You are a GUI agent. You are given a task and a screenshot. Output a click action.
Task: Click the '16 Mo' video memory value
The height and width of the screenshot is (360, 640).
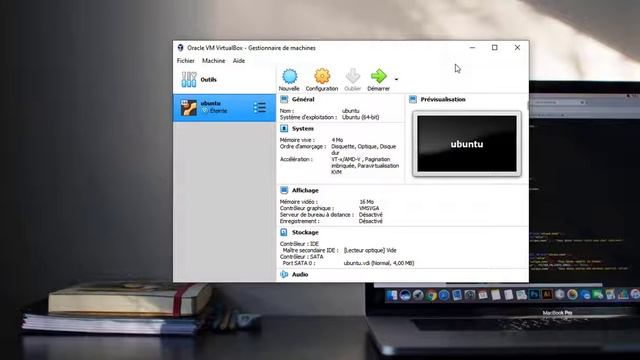(367, 202)
